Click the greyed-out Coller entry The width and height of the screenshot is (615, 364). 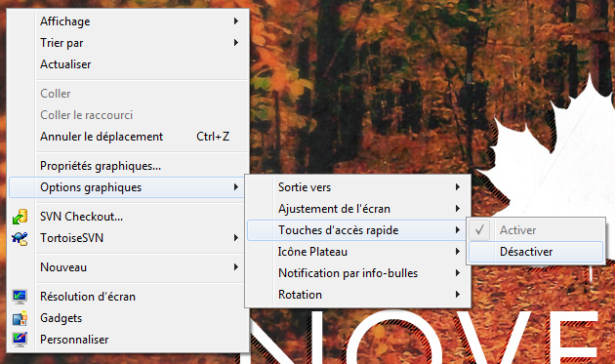click(129, 94)
